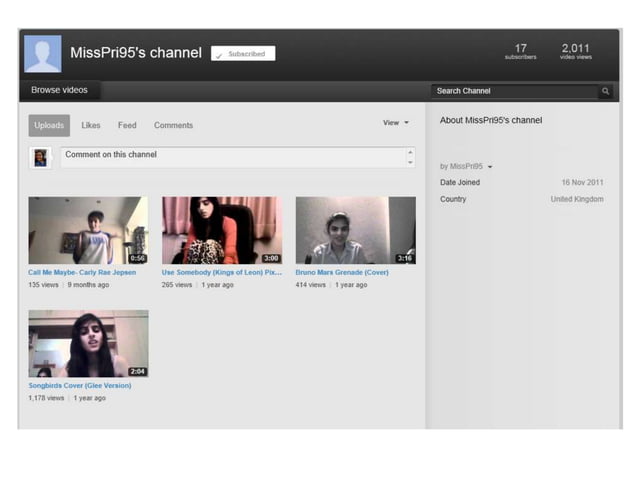Click the Songbirds Cover video thumbnail
638x478 pixels.
click(88, 343)
